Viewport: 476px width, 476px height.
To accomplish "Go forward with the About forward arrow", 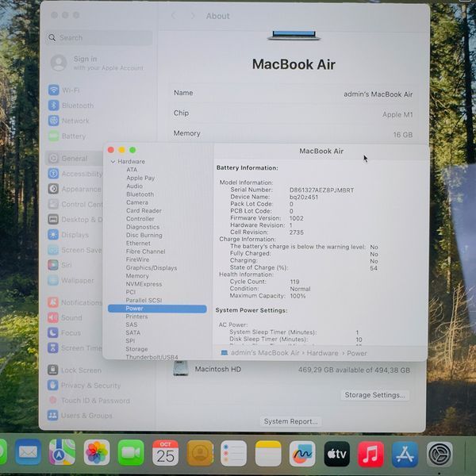I will pos(193,16).
